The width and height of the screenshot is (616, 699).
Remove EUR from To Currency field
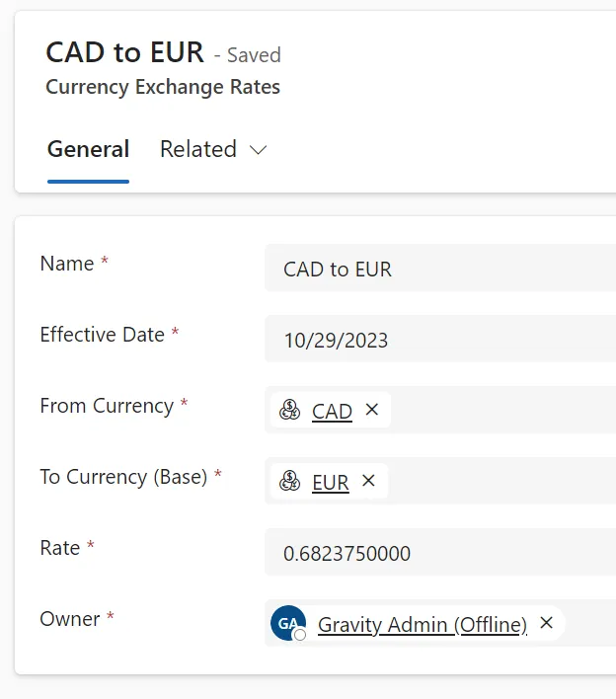[368, 481]
